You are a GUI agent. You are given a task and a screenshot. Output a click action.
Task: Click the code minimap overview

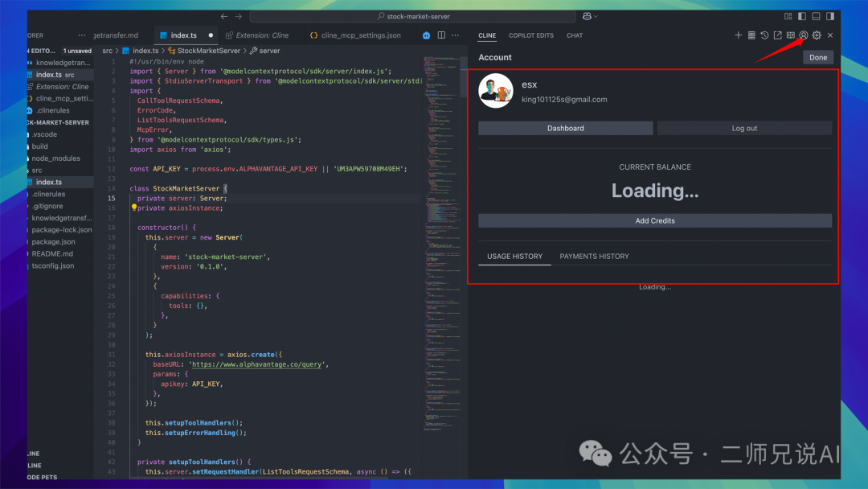click(441, 244)
